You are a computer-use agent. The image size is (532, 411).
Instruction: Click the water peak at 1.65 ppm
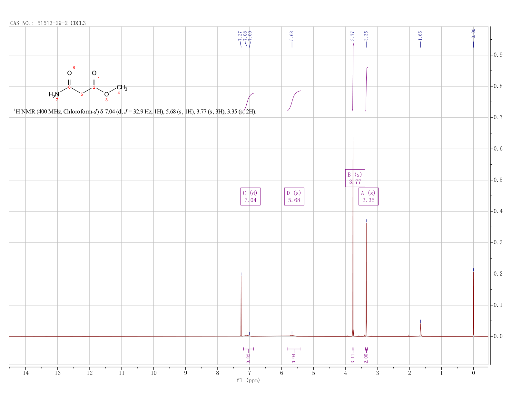click(420, 330)
